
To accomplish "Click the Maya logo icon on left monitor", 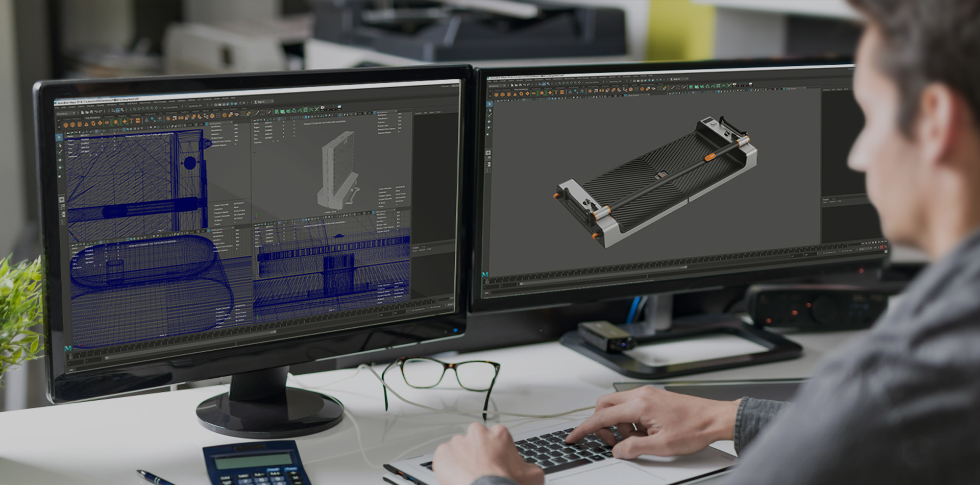I will pos(68,348).
